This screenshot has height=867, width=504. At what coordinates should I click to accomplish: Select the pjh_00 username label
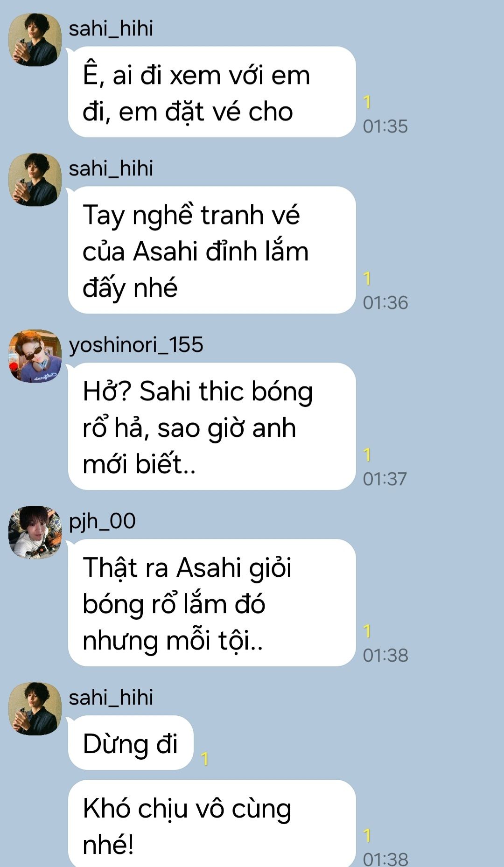click(x=102, y=521)
